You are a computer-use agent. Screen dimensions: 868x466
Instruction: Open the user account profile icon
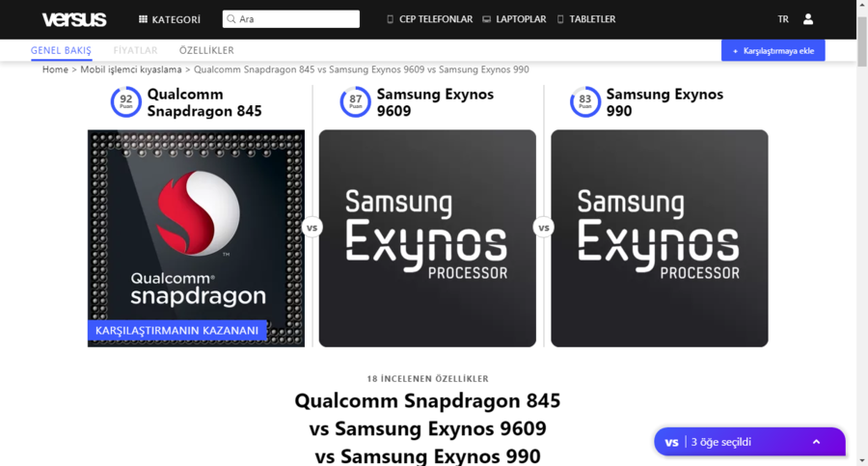(x=808, y=19)
